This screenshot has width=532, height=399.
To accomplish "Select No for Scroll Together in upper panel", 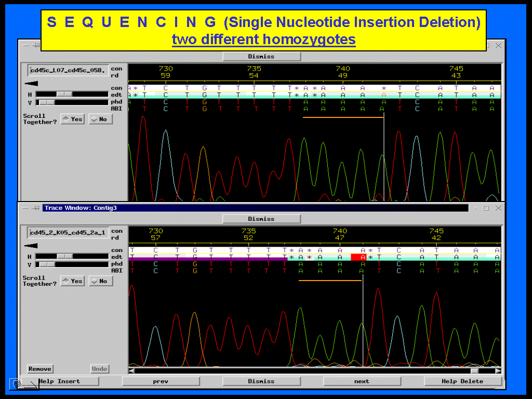I will (100, 119).
